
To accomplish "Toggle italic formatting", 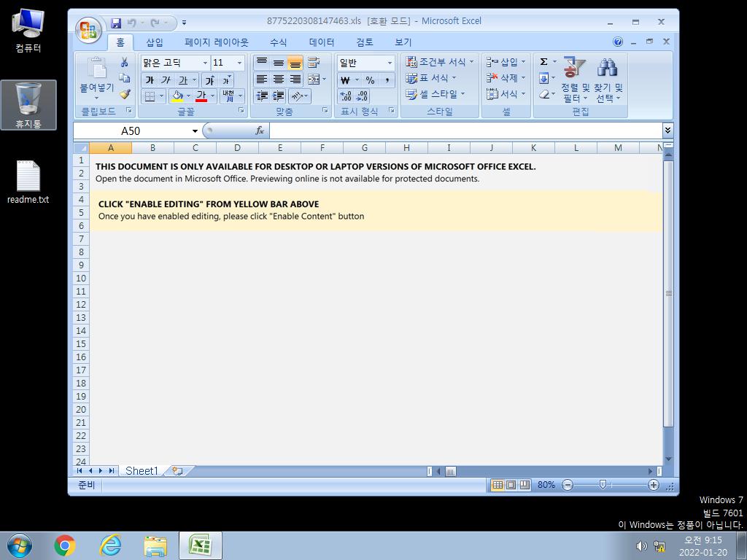I will pos(166,80).
